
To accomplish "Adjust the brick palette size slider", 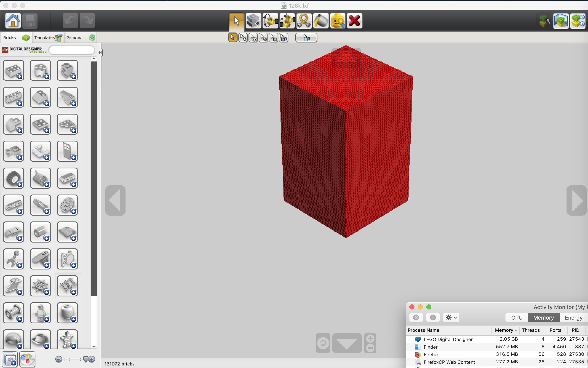I will point(86,359).
